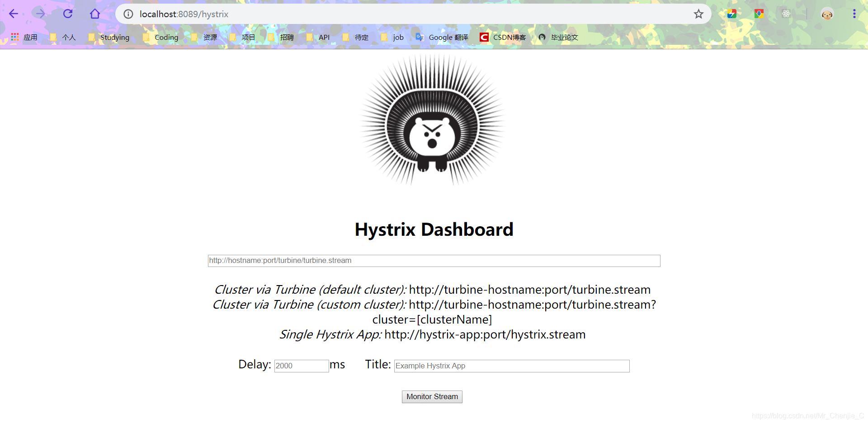Open the user profile avatar

pyautogui.click(x=827, y=14)
